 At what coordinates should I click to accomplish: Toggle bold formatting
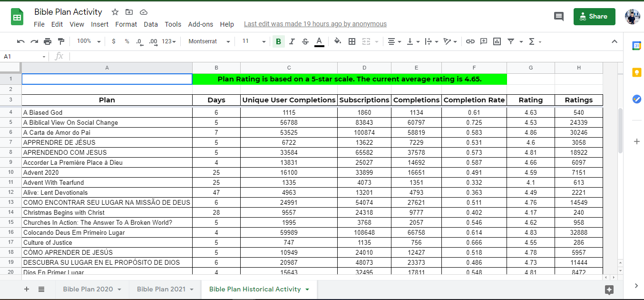click(x=278, y=41)
